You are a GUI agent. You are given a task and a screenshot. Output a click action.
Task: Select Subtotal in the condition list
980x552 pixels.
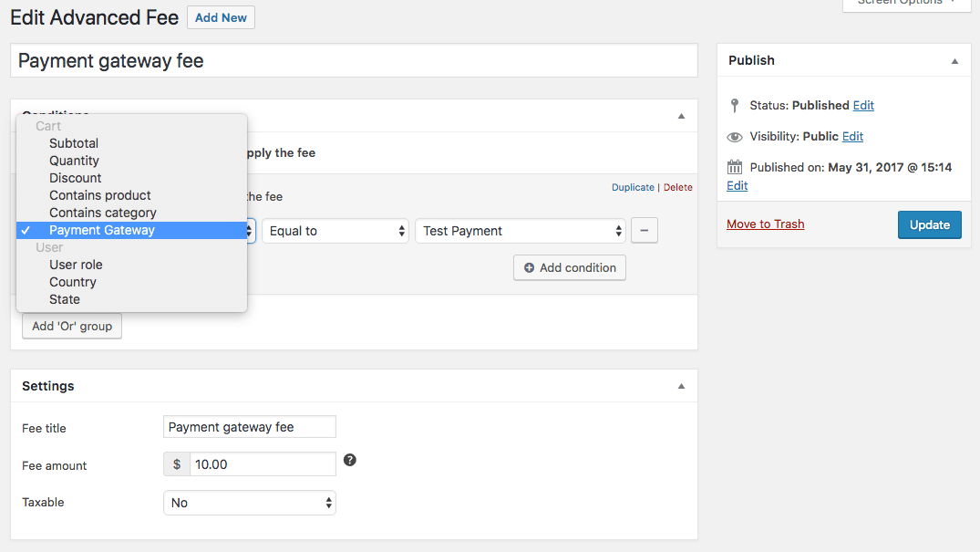(132, 143)
